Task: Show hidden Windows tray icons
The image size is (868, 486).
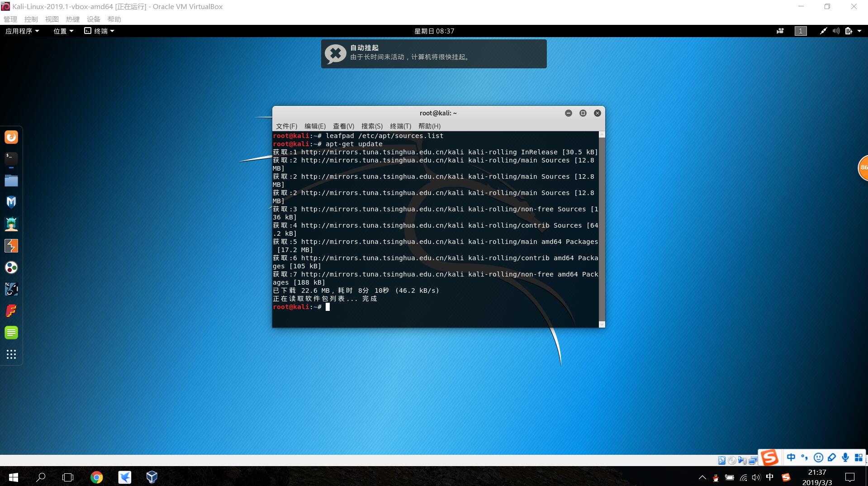Action: pyautogui.click(x=702, y=477)
